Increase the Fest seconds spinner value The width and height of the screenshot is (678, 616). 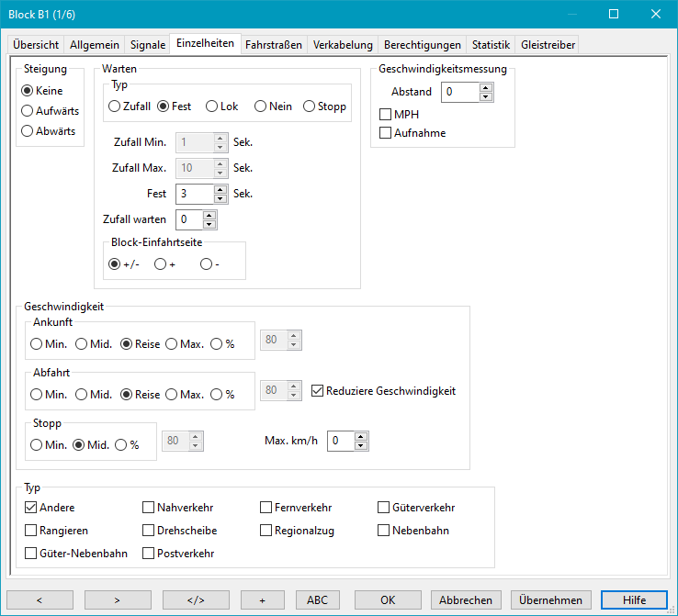click(x=220, y=189)
